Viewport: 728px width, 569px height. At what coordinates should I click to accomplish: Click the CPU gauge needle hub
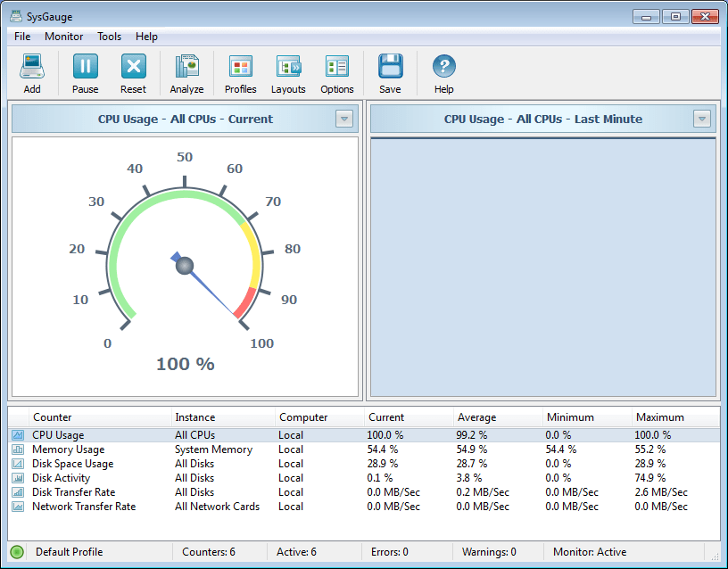(x=185, y=266)
